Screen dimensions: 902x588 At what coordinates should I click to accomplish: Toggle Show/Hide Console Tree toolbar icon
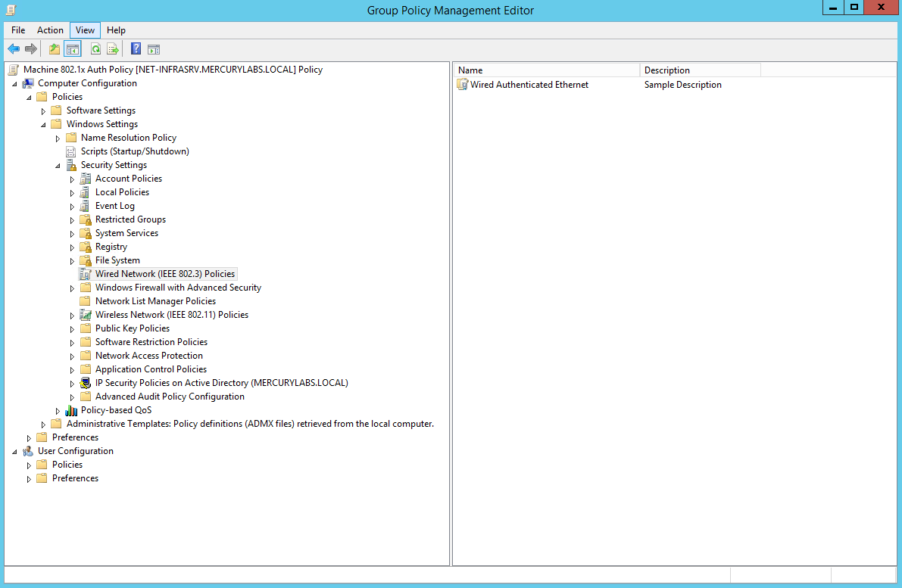click(73, 49)
